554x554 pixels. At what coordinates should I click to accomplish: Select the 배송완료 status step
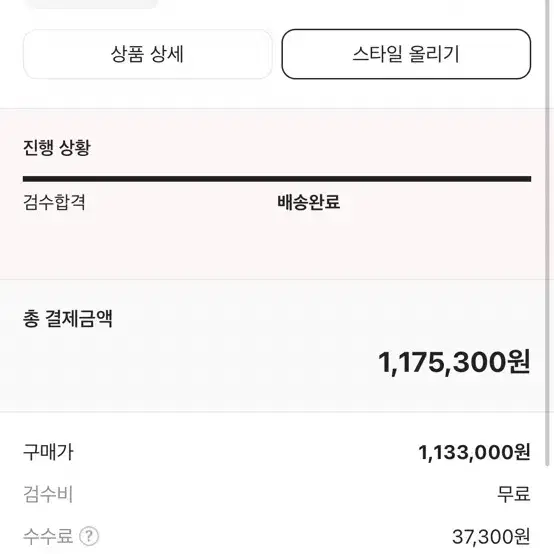pyautogui.click(x=308, y=202)
